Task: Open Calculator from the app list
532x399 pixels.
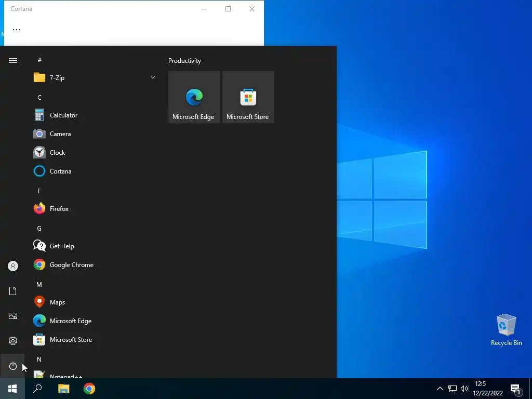Action: click(95, 115)
